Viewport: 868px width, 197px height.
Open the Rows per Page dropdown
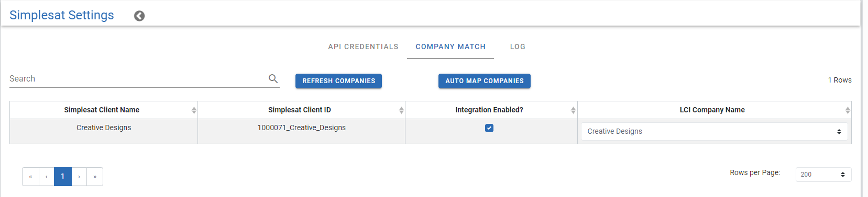[823, 175]
